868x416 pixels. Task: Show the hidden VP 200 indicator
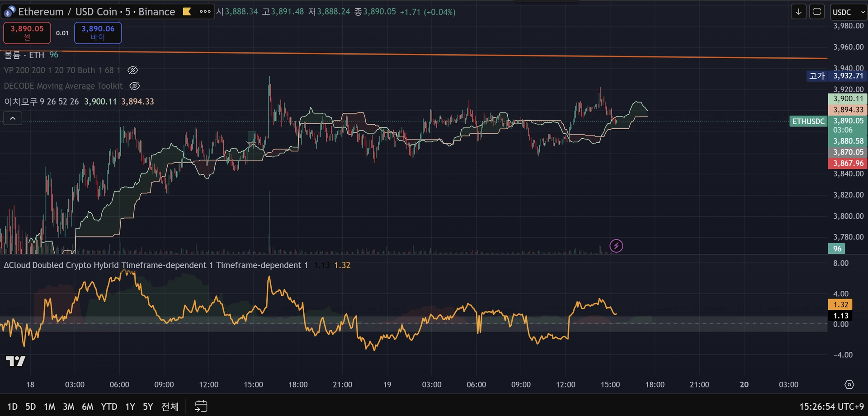click(x=132, y=70)
